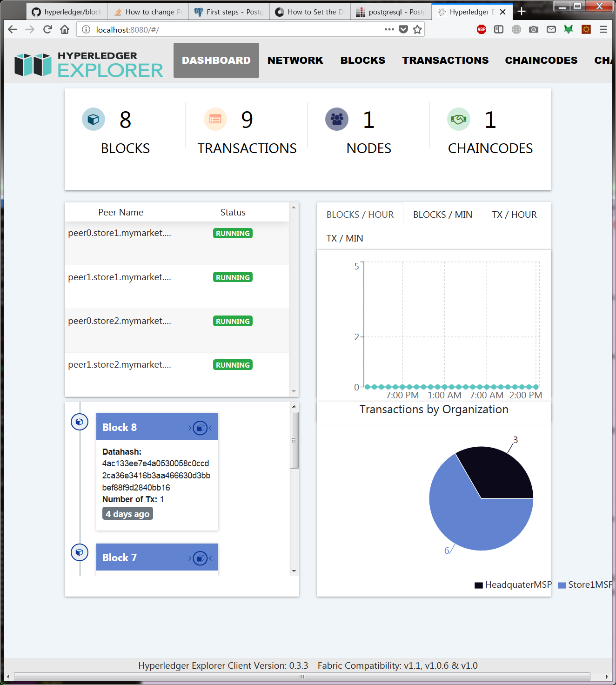Open the NETWORK nav item
This screenshot has height=685, width=616.
pos(295,60)
